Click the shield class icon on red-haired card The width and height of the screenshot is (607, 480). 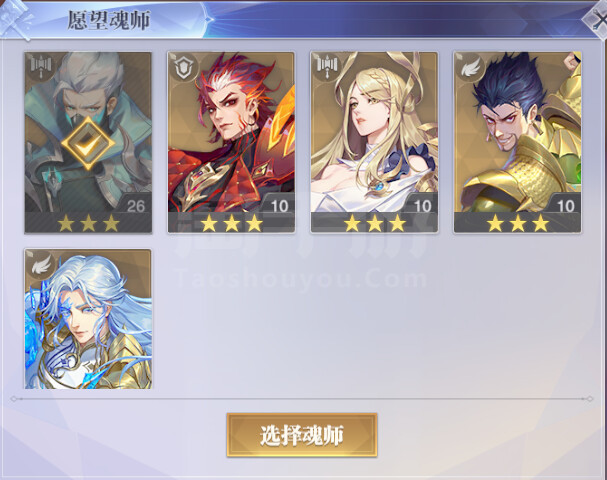tap(182, 67)
